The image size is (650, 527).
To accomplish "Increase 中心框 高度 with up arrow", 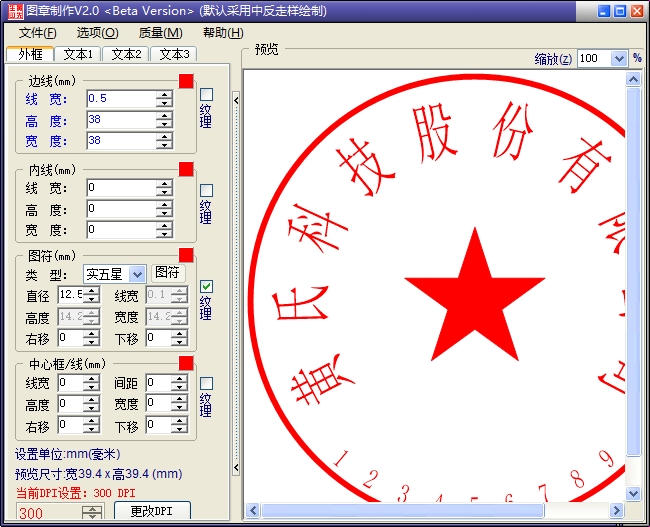I will [91, 399].
